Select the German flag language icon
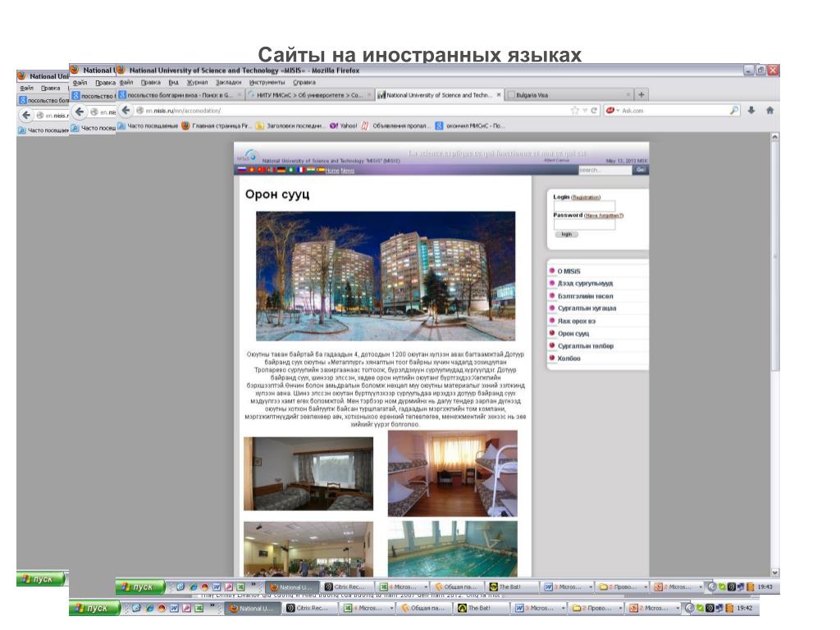Viewport: 840px width, 630px height. pyautogui.click(x=281, y=171)
